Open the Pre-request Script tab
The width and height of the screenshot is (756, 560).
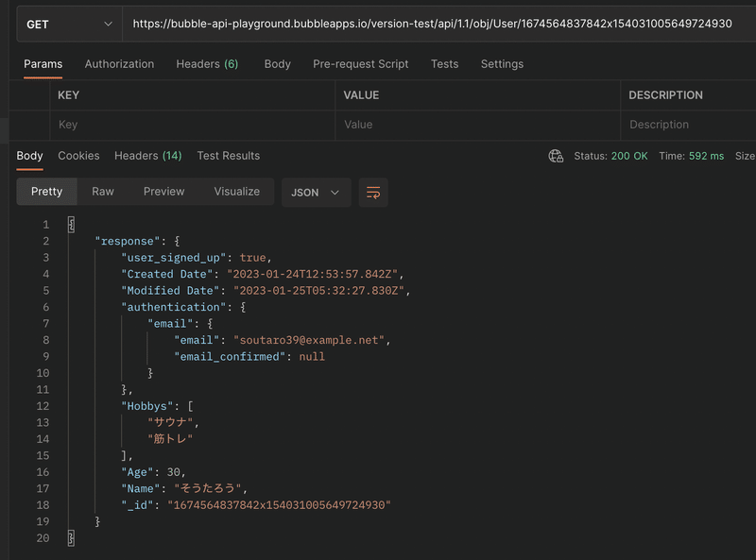(361, 64)
